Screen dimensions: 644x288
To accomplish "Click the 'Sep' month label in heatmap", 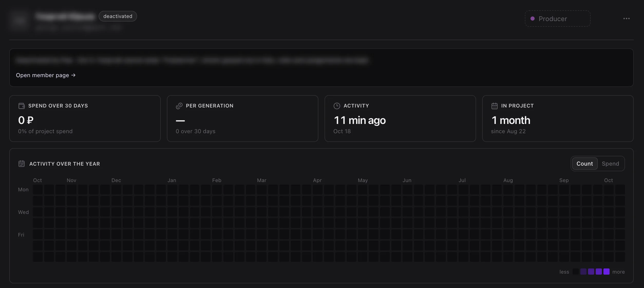I will click(564, 180).
